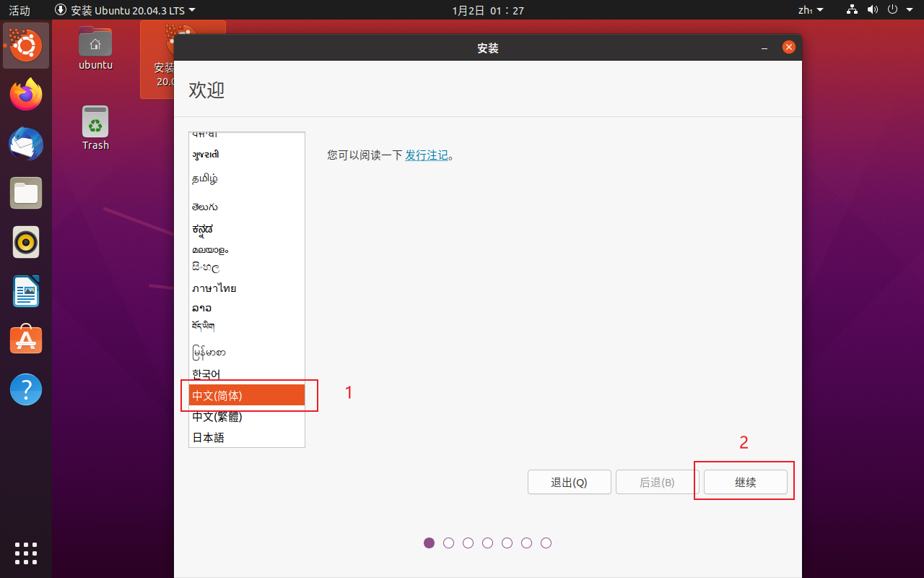Select the install Ubuntu desktop launcher
This screenshot has height=578, width=924.
tap(157, 59)
